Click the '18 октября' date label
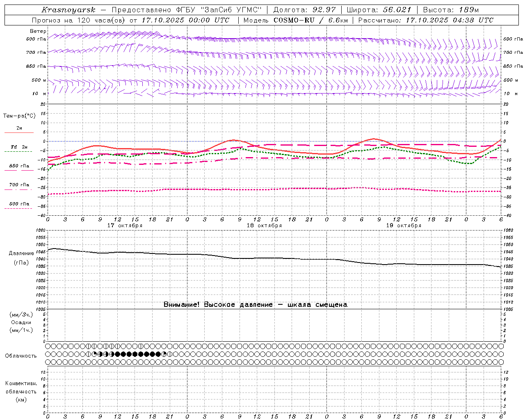The width and height of the screenshot is (525, 420). click(264, 225)
